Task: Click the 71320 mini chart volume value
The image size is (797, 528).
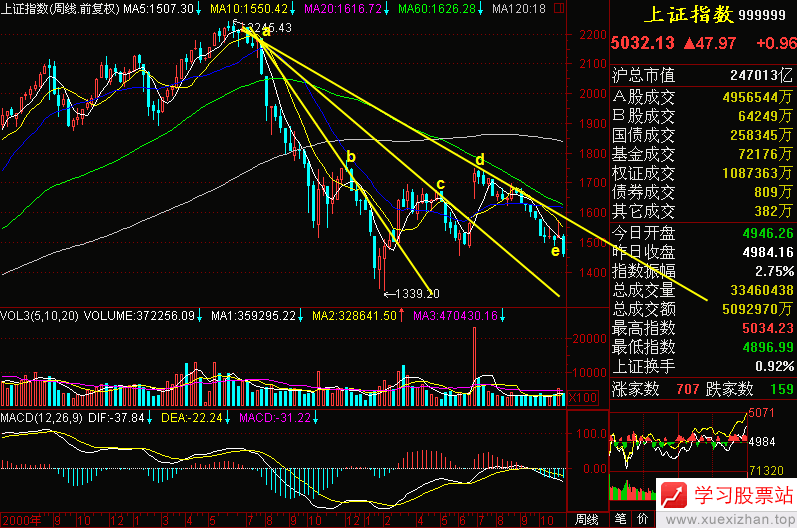Action: coord(767,471)
